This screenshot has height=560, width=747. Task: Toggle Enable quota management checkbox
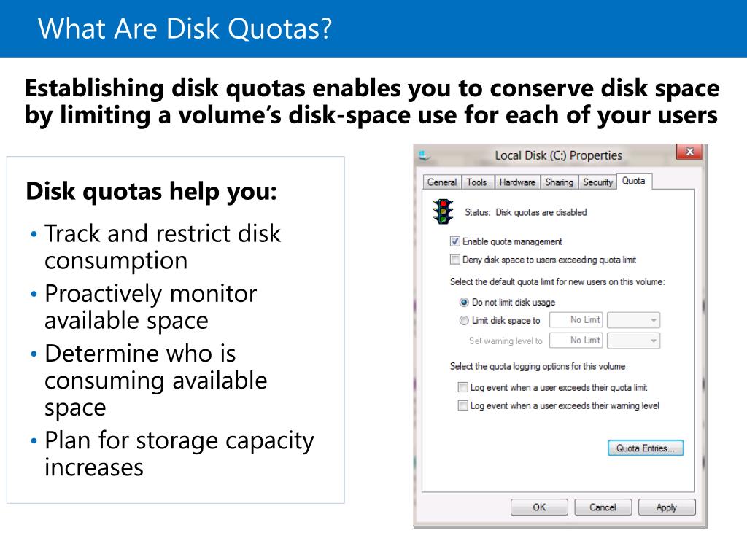pos(455,241)
